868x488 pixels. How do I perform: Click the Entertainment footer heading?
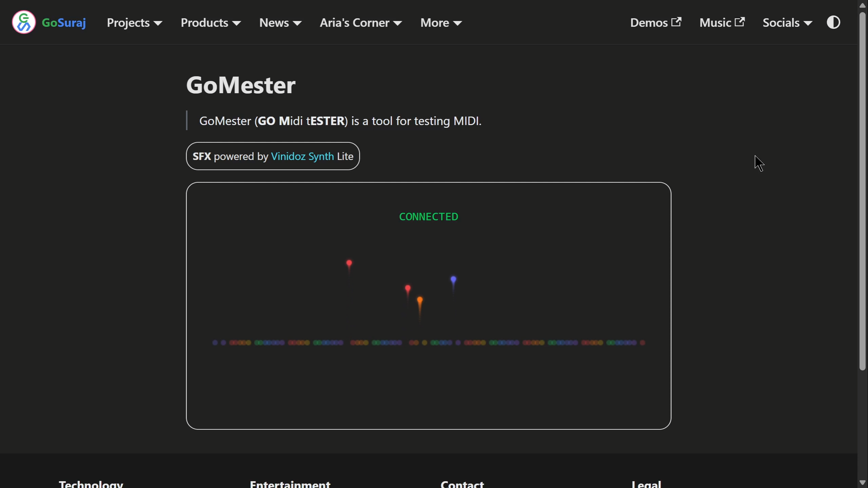click(290, 484)
